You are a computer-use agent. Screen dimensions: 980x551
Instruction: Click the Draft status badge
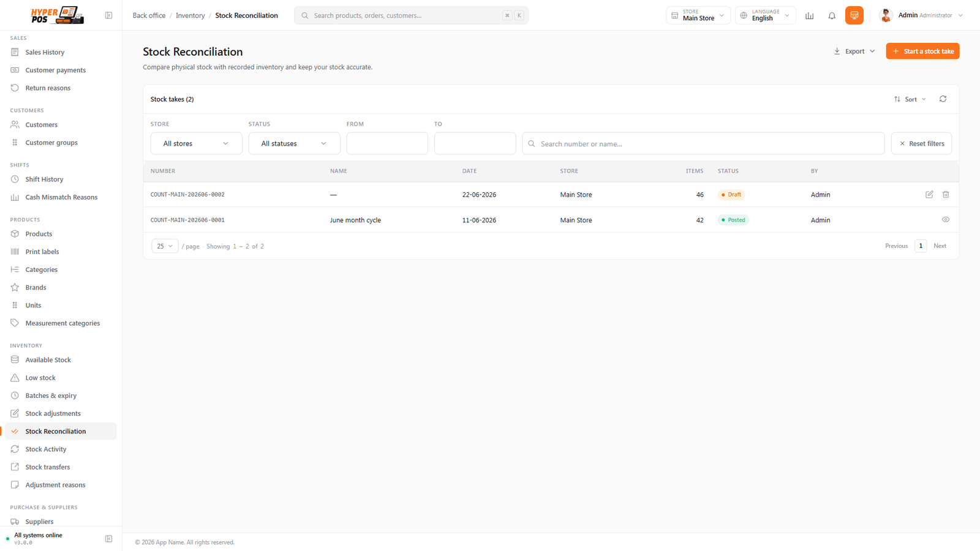[x=731, y=195]
